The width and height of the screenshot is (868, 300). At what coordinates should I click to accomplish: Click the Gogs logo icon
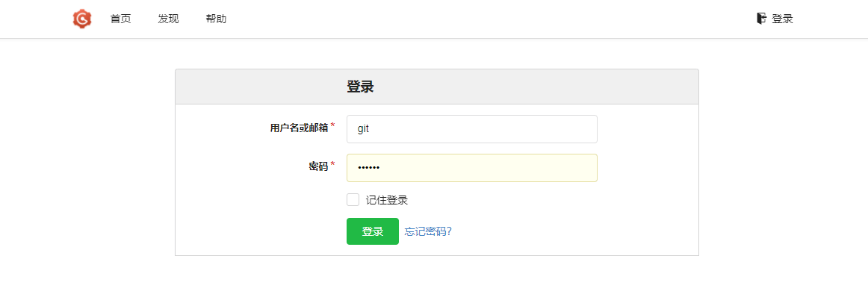tap(82, 19)
